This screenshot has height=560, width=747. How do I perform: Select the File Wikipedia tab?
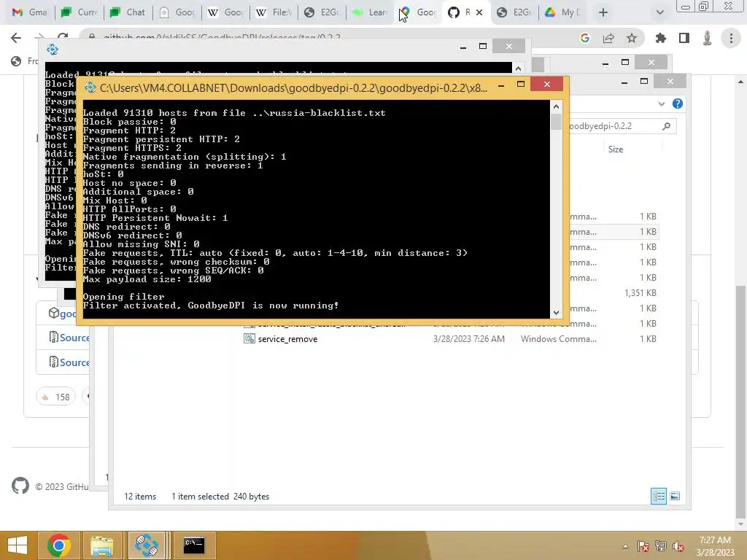coord(274,12)
